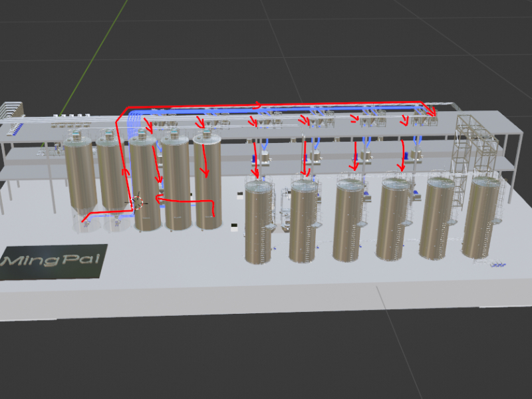
Task: Click the 3D cursor crosshair on the tank
Action: pos(138,203)
